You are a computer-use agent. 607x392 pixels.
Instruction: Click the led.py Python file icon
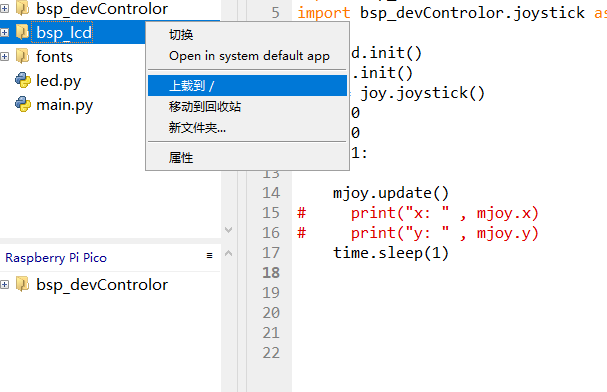coord(23,80)
